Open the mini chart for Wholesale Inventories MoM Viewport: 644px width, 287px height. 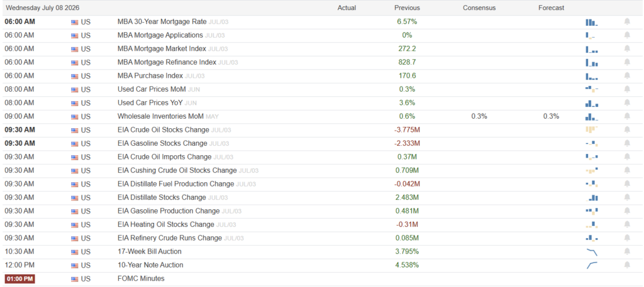(591, 117)
